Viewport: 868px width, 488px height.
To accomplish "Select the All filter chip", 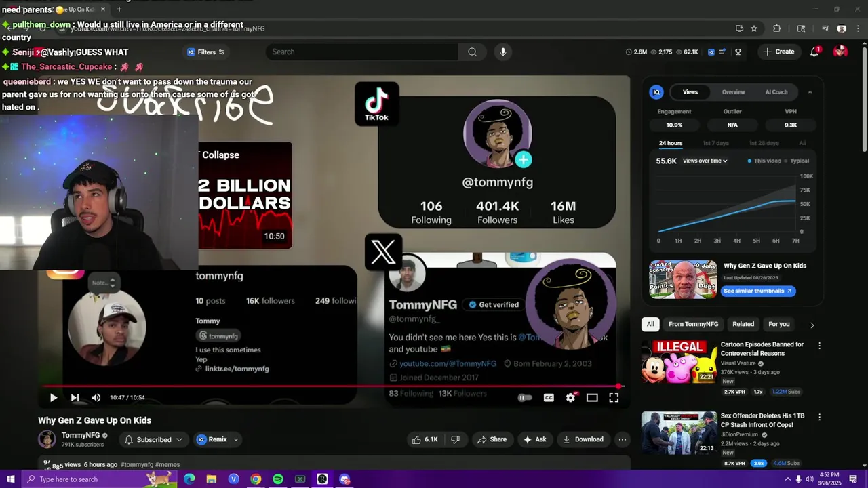I will pos(650,324).
